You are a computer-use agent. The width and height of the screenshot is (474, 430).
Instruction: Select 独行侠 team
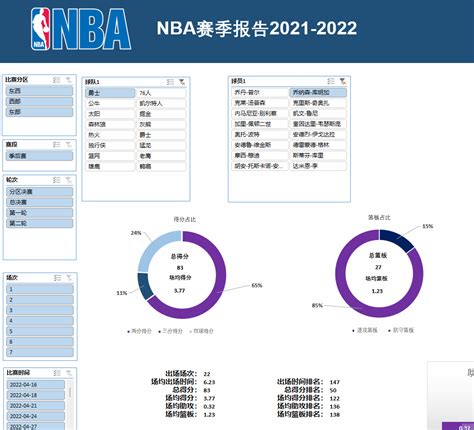[x=110, y=145]
